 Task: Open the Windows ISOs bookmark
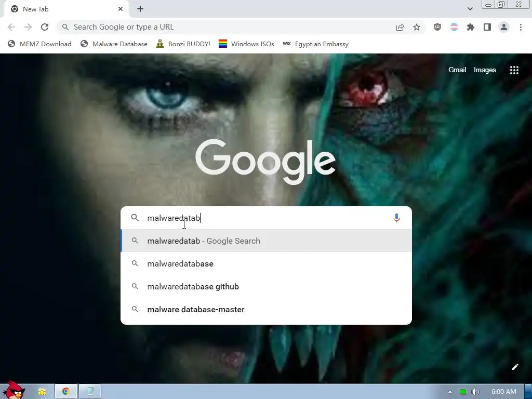point(246,44)
